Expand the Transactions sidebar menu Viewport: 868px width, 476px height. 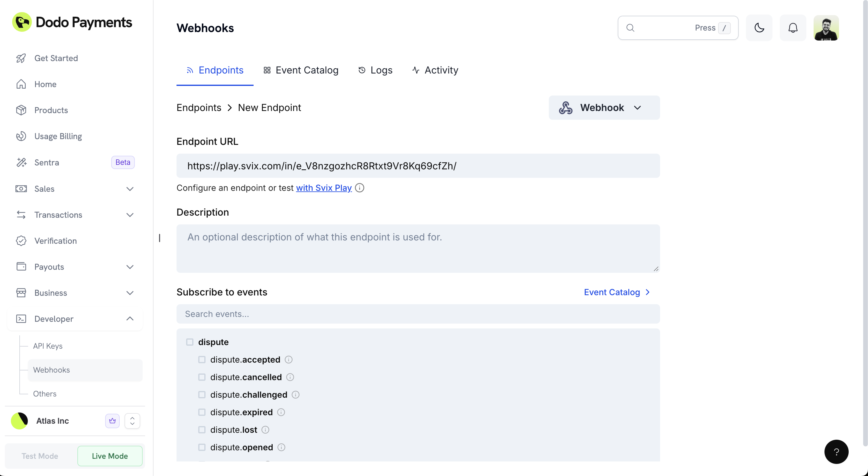click(x=130, y=215)
